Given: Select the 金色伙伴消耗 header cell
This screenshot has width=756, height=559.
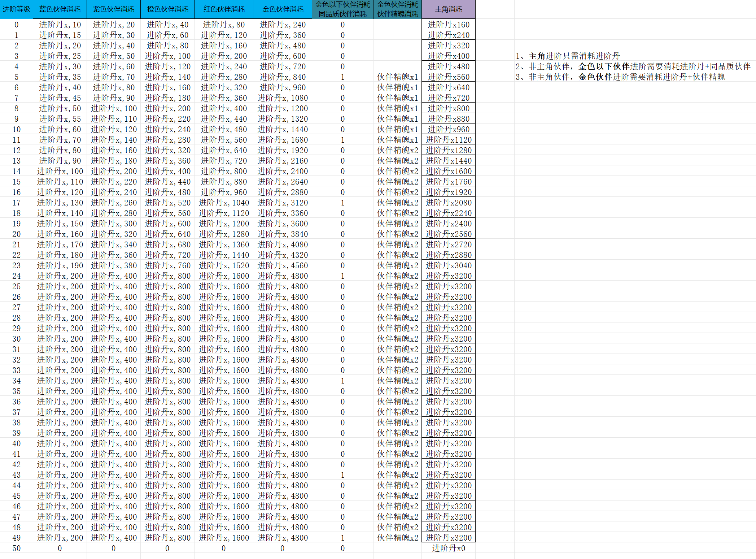Looking at the screenshot, I should click(x=283, y=9).
